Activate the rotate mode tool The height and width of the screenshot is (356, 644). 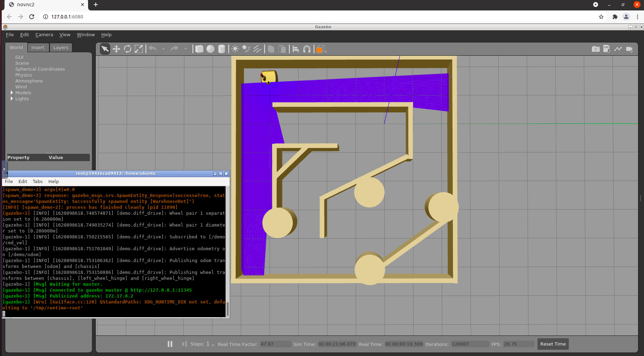127,49
